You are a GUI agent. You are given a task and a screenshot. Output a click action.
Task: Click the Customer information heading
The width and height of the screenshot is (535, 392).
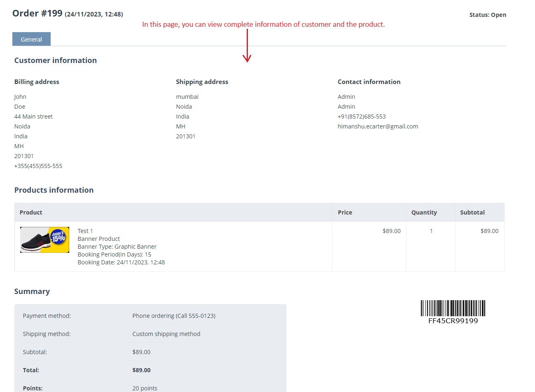tap(56, 61)
